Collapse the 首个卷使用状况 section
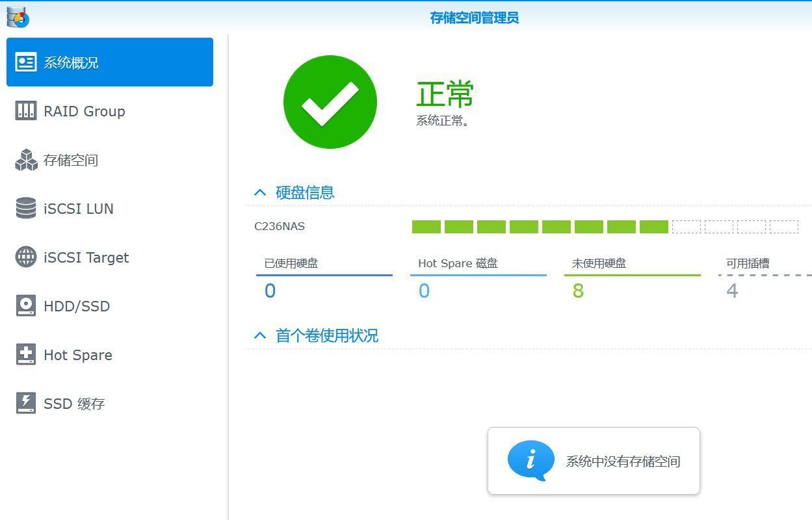 (x=260, y=335)
